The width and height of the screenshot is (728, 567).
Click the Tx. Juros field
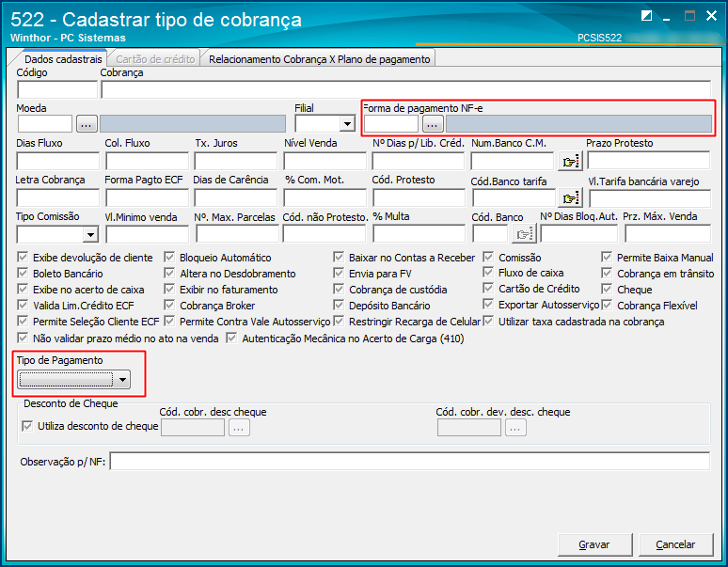click(x=236, y=162)
